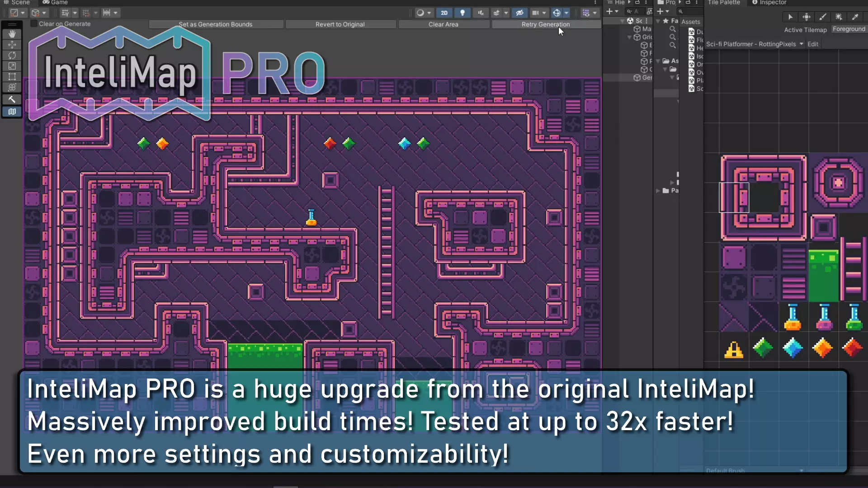
Task: Pick the green slime tile in palette
Action: [824, 275]
